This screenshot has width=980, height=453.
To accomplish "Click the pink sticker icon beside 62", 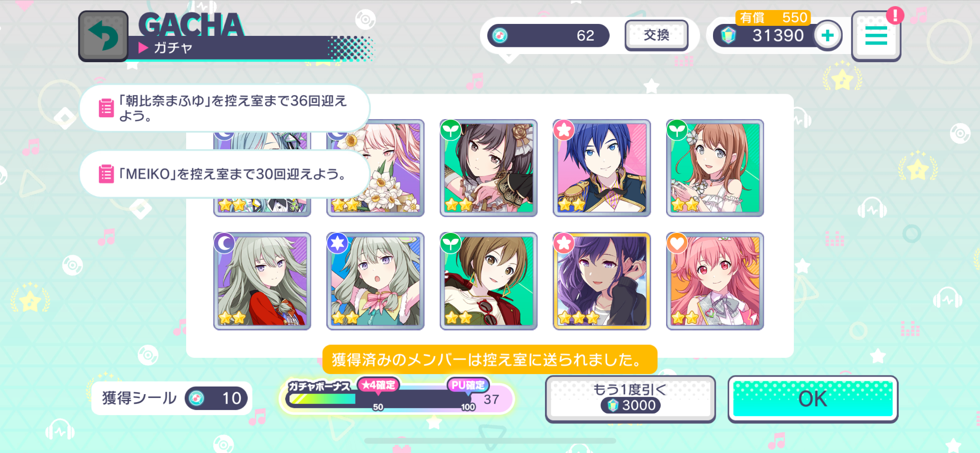I will pyautogui.click(x=500, y=35).
